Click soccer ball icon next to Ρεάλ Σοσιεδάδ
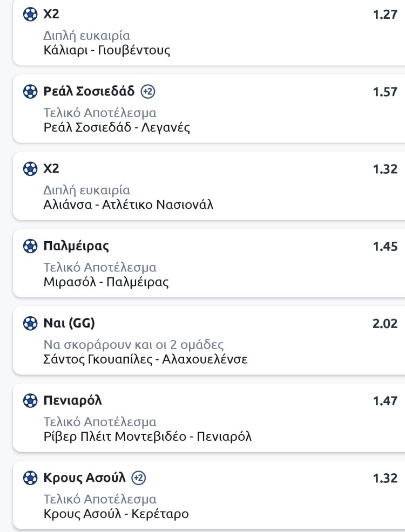 [x=30, y=92]
